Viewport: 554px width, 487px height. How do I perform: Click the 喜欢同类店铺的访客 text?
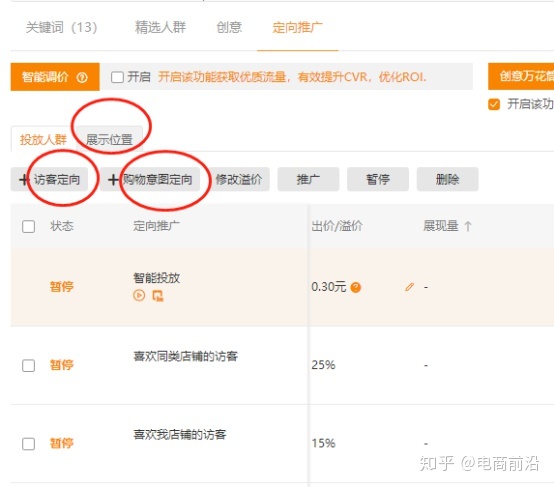[185, 356]
